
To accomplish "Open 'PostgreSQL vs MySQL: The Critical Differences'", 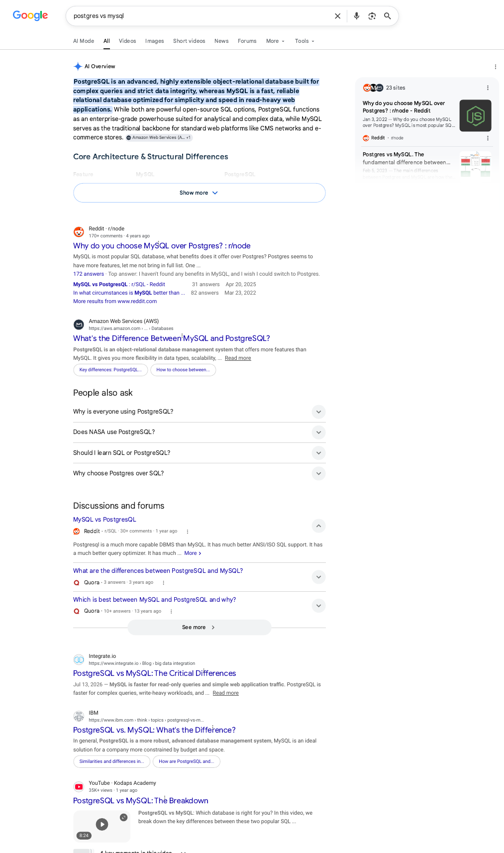I will click(154, 673).
